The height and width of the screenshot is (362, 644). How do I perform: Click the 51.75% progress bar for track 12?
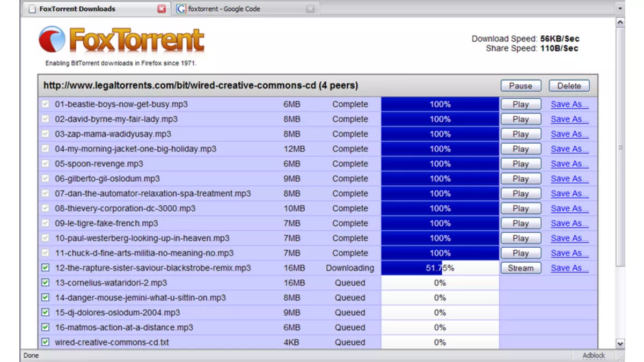[440, 268]
